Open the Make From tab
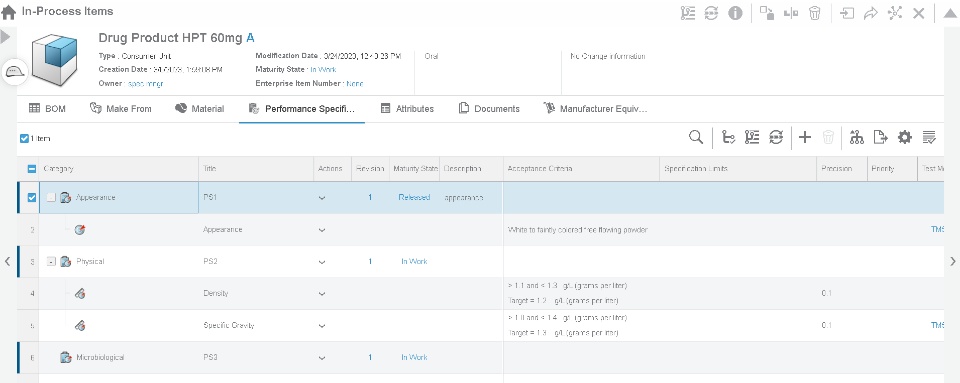Screen dimensions: 960x383 point(121,109)
